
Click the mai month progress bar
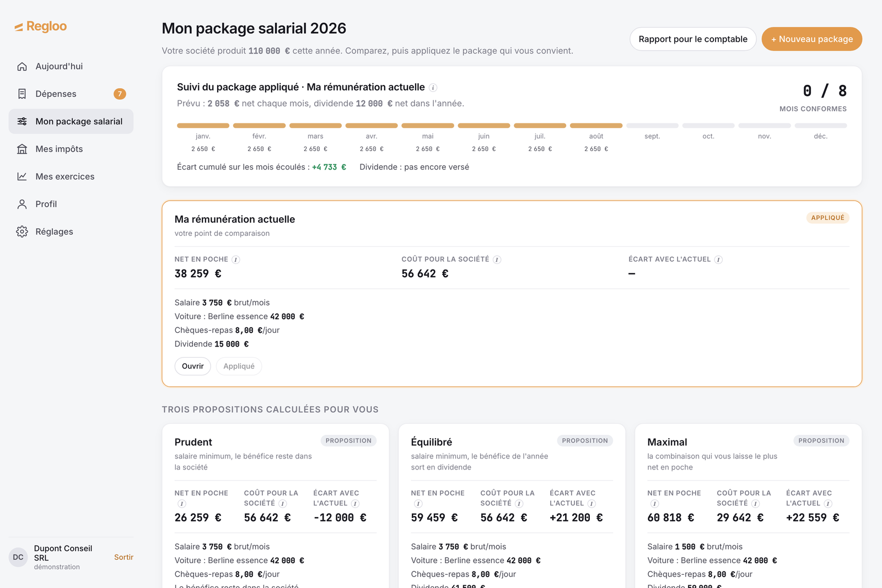428,126
